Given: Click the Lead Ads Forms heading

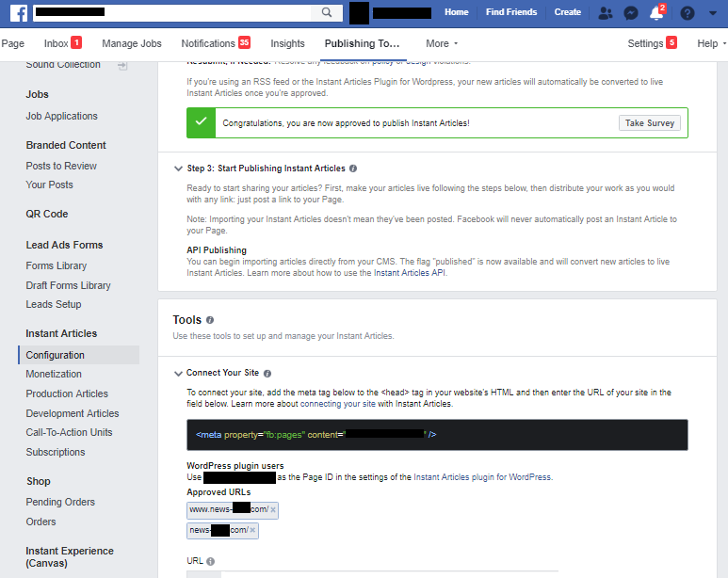Looking at the screenshot, I should 64,245.
